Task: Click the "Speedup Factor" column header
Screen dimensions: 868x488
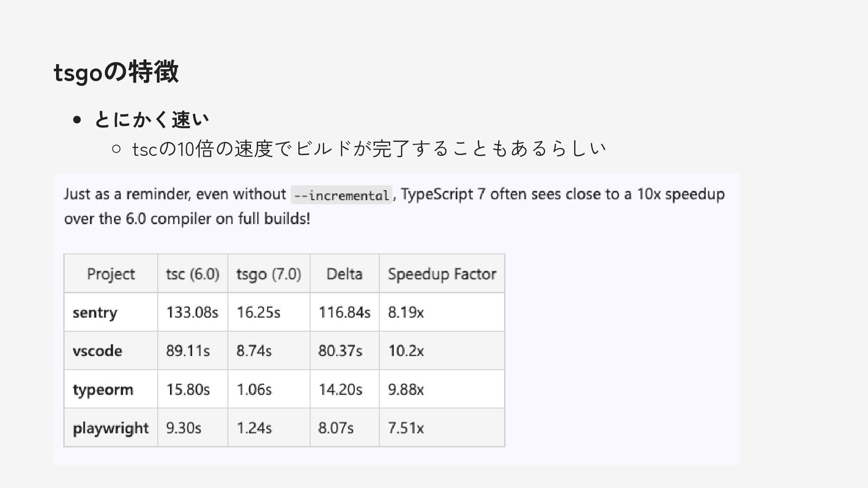Action: (442, 274)
